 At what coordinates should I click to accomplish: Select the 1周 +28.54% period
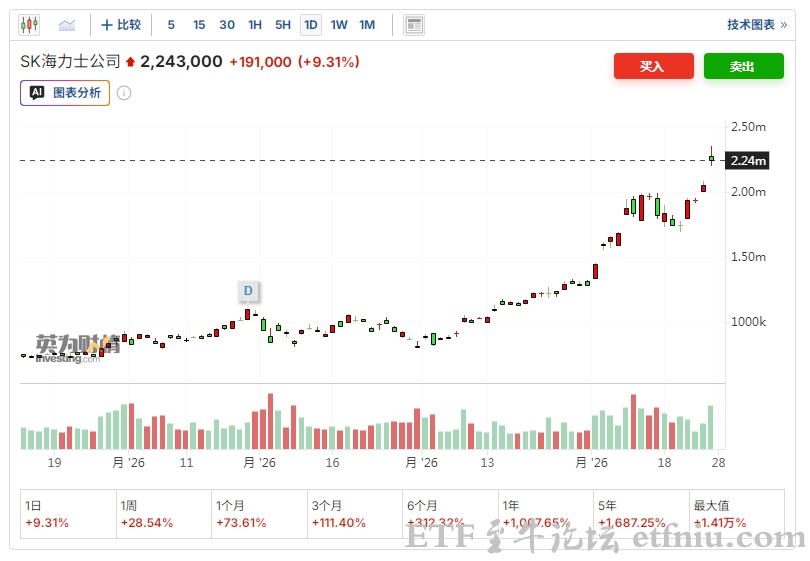click(164, 514)
